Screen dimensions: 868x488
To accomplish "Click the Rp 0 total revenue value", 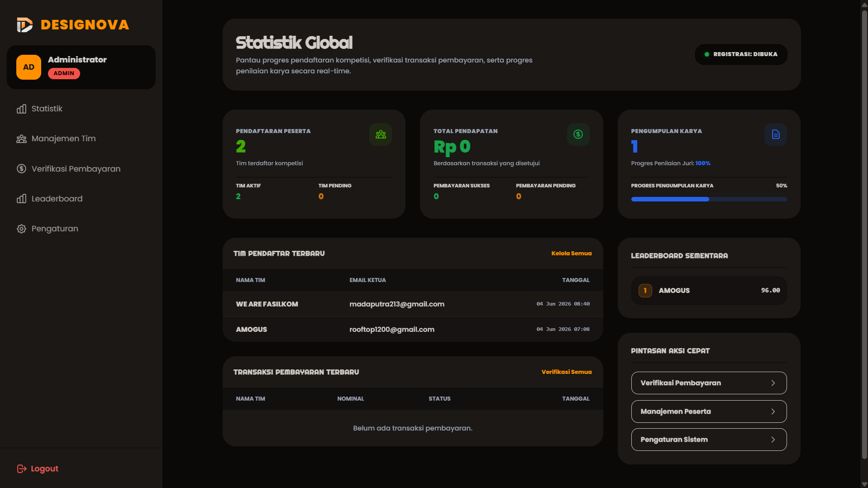I will click(452, 147).
